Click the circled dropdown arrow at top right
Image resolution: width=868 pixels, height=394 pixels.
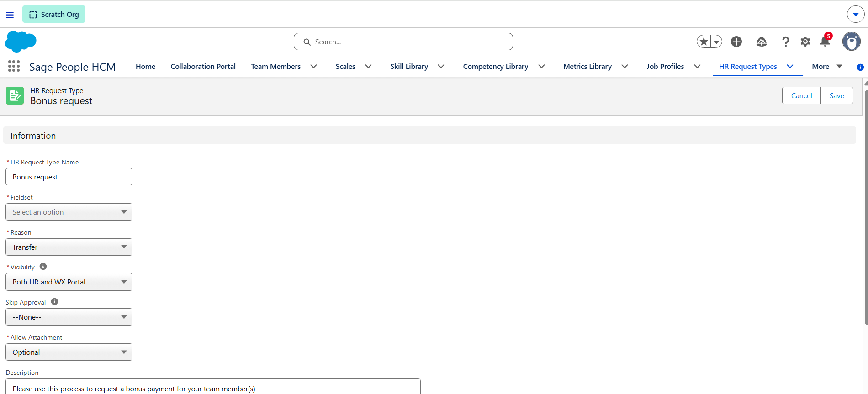(x=856, y=14)
